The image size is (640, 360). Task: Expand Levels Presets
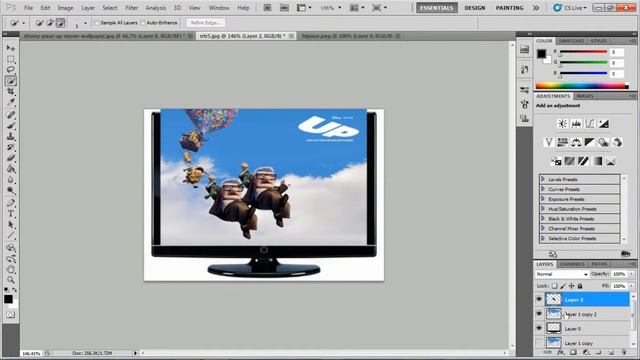click(x=543, y=179)
